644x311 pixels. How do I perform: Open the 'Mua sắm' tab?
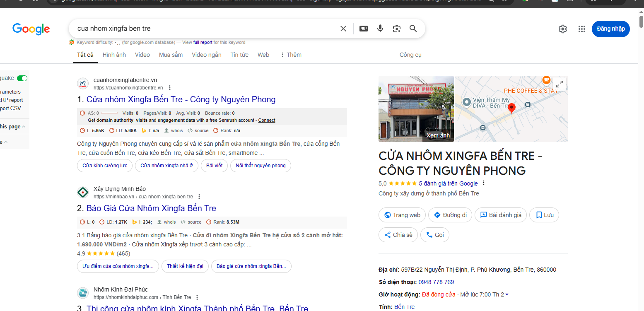(171, 55)
